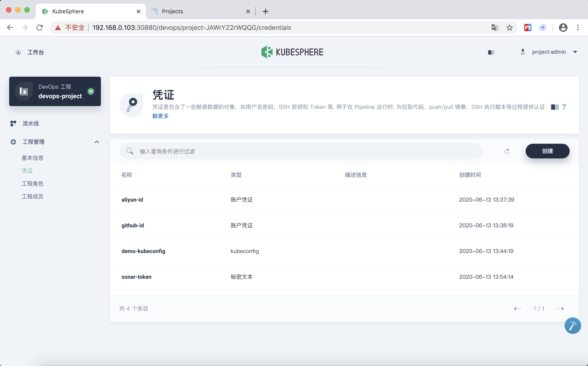
Task: Click the 创建 button
Action: tap(547, 151)
